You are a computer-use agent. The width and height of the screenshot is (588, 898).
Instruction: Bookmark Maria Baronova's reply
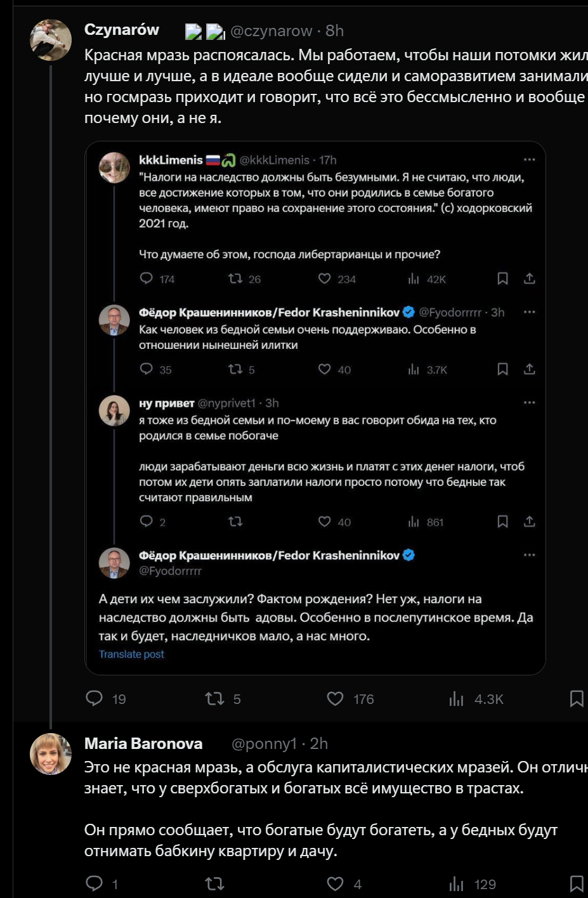click(576, 883)
